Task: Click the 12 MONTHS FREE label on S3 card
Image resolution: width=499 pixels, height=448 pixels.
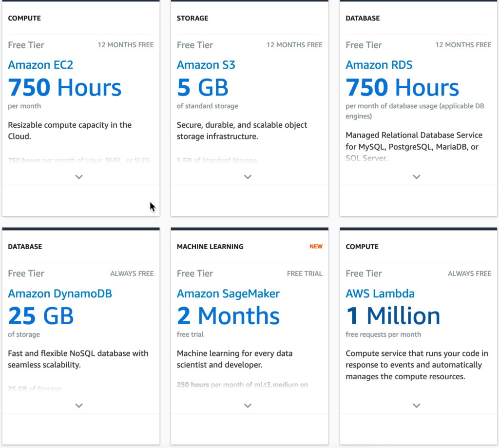Action: click(x=294, y=45)
